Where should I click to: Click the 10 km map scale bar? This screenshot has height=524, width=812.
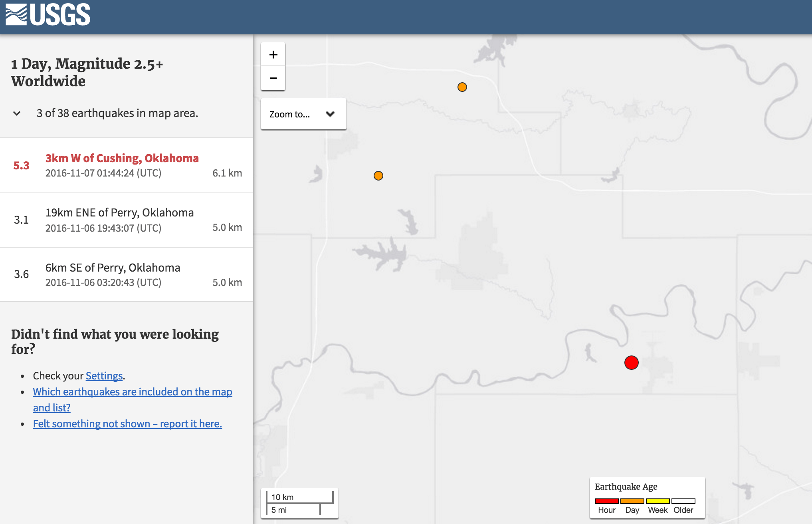click(x=299, y=497)
